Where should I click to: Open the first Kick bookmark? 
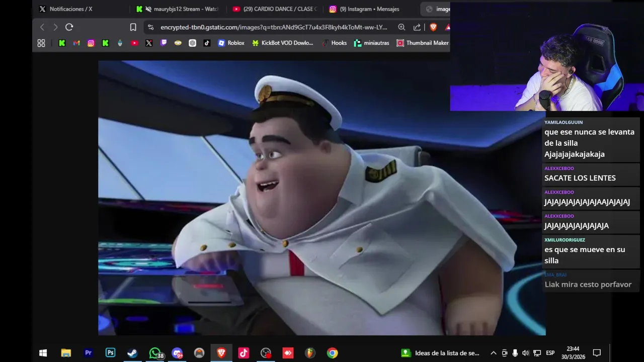point(62,43)
